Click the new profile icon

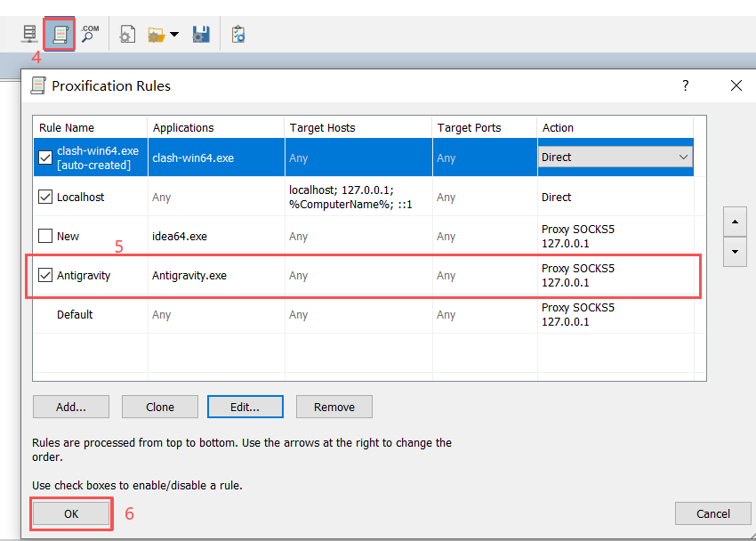pos(128,35)
